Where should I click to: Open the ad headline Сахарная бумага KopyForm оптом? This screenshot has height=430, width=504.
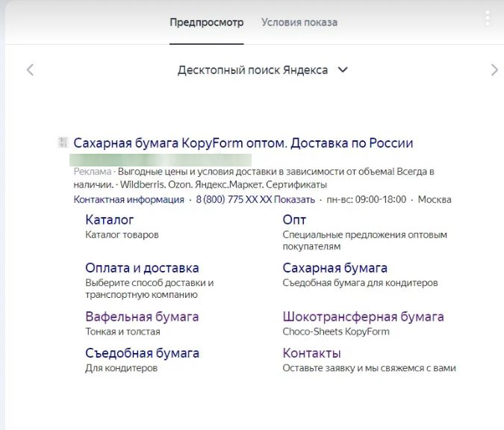coord(243,143)
